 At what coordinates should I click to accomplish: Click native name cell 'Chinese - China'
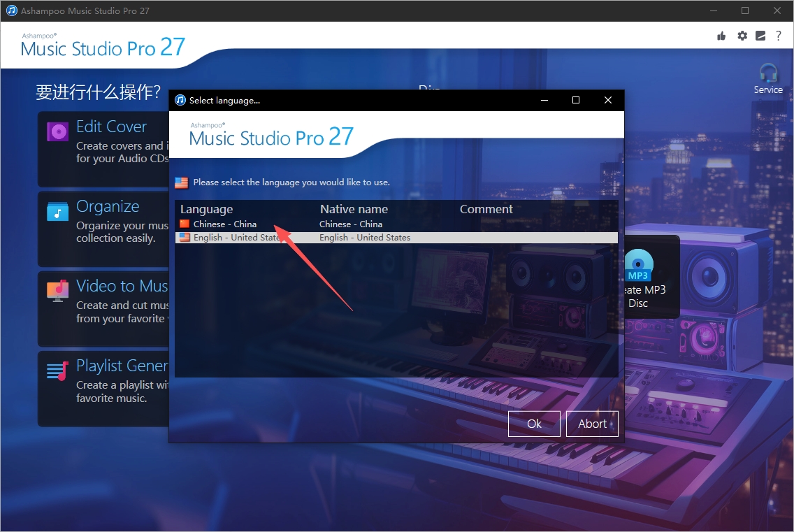tap(351, 224)
